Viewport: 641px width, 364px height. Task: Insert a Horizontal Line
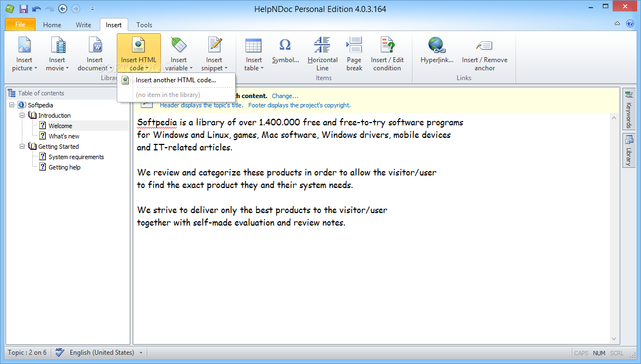pyautogui.click(x=322, y=53)
